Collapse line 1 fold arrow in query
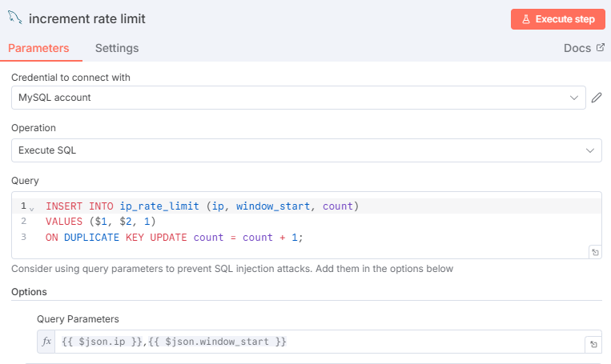611x364 pixels. (x=32, y=209)
